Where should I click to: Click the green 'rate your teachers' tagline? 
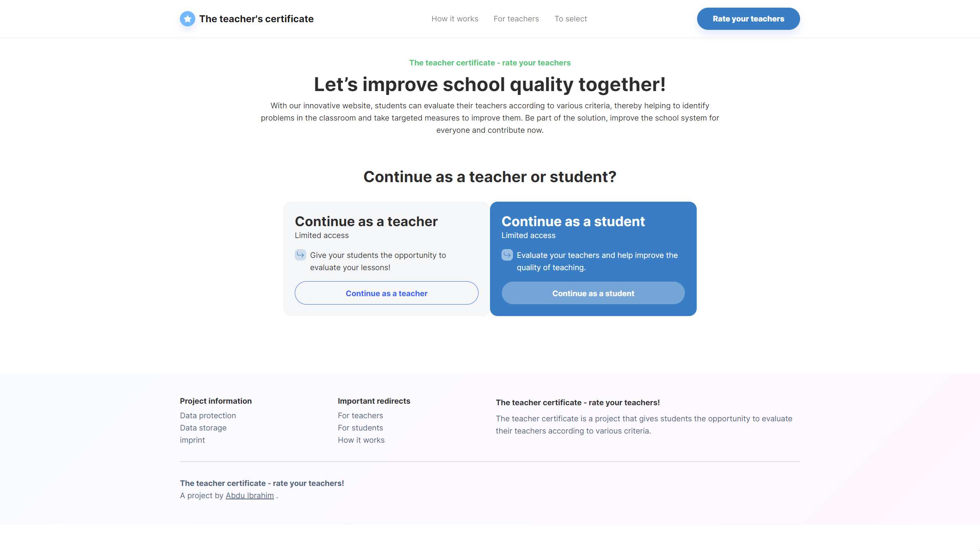490,63
